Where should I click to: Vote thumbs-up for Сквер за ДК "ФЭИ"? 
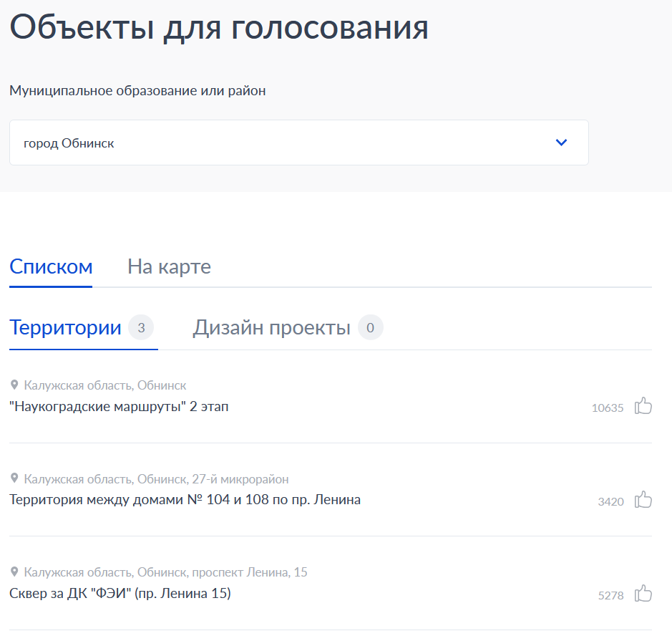coord(643,594)
